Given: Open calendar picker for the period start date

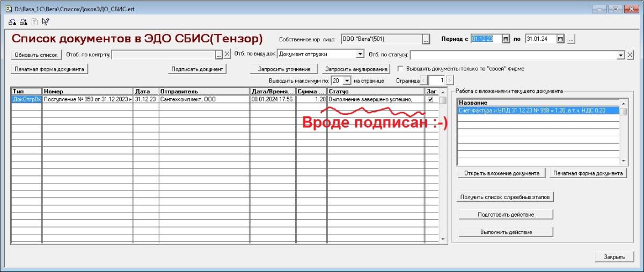Looking at the screenshot, I should point(505,39).
